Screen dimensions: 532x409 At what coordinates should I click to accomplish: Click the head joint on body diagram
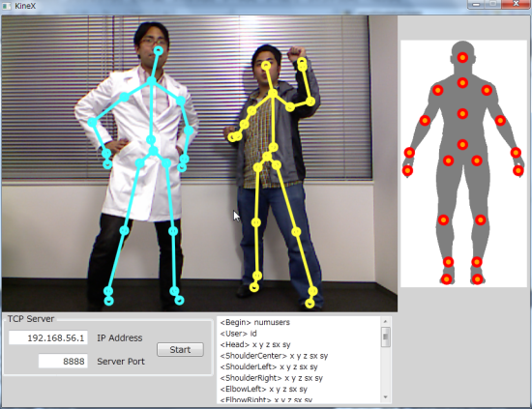click(x=462, y=57)
